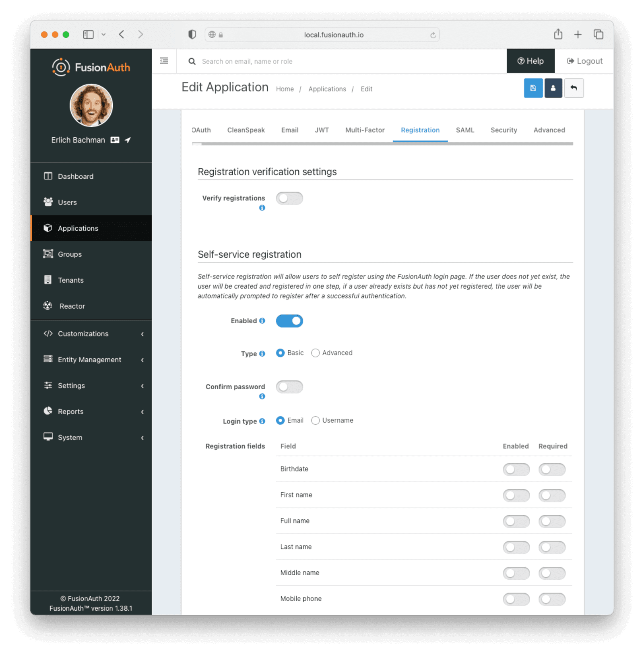Enable the Birthdate field toggle
The width and height of the screenshot is (644, 655).
(516, 469)
